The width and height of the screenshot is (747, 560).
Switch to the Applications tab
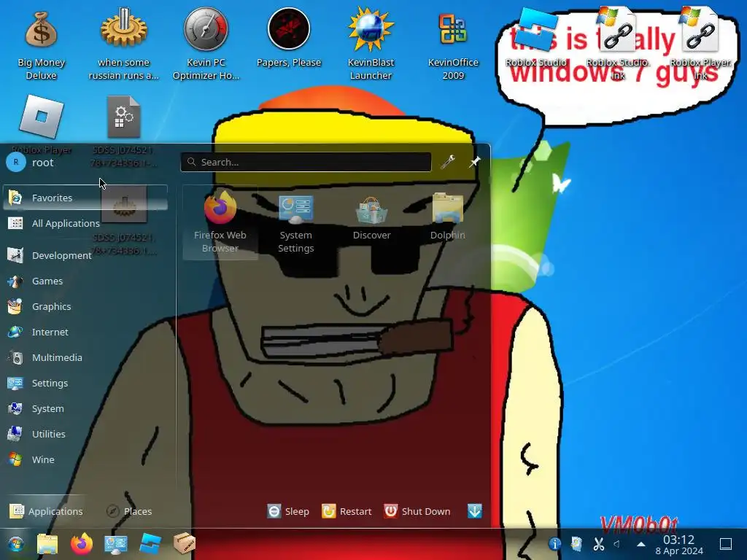46,511
